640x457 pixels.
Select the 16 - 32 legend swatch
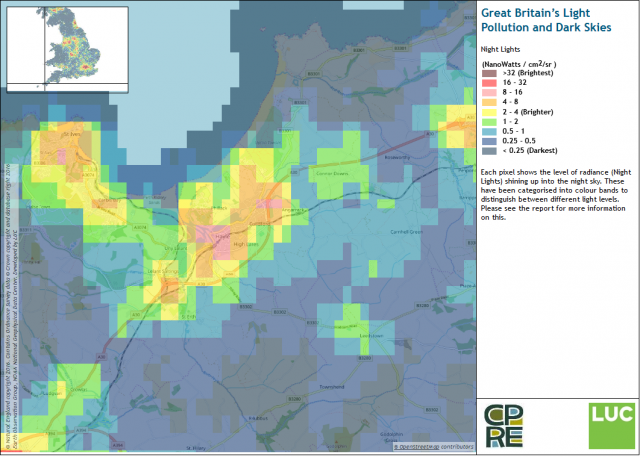(x=488, y=83)
